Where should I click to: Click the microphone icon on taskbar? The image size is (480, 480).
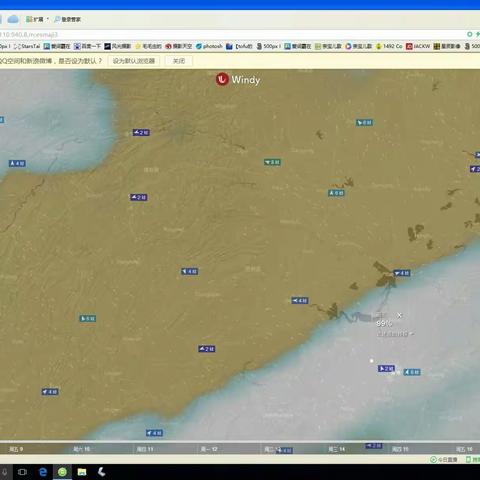[5, 472]
